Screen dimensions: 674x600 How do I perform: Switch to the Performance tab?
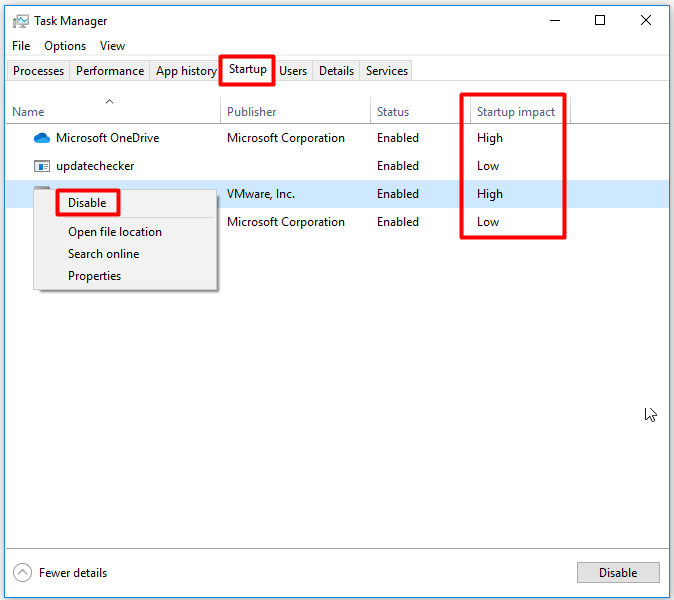(110, 70)
